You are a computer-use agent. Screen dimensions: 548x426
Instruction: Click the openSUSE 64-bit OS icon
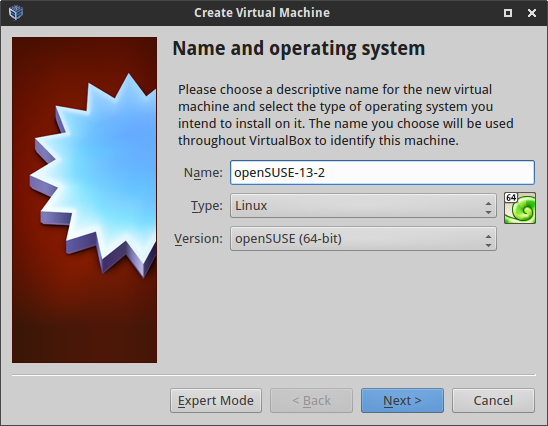(520, 208)
